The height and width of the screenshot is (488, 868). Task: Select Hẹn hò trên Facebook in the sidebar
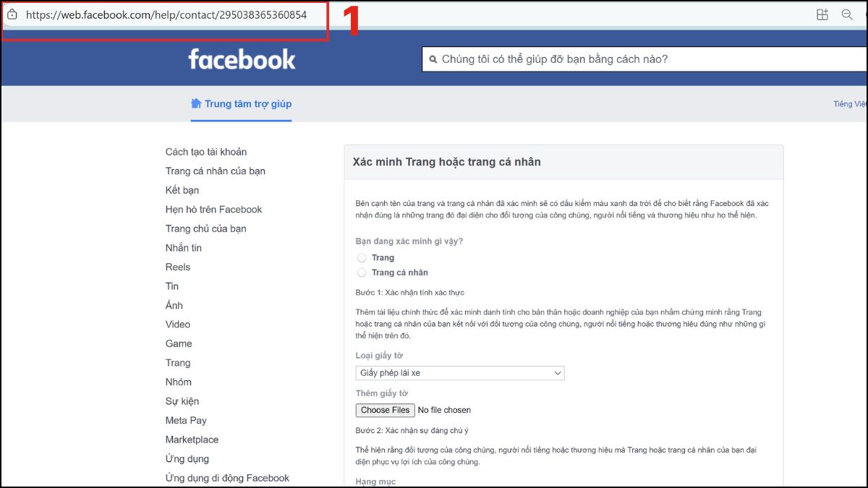[213, 209]
